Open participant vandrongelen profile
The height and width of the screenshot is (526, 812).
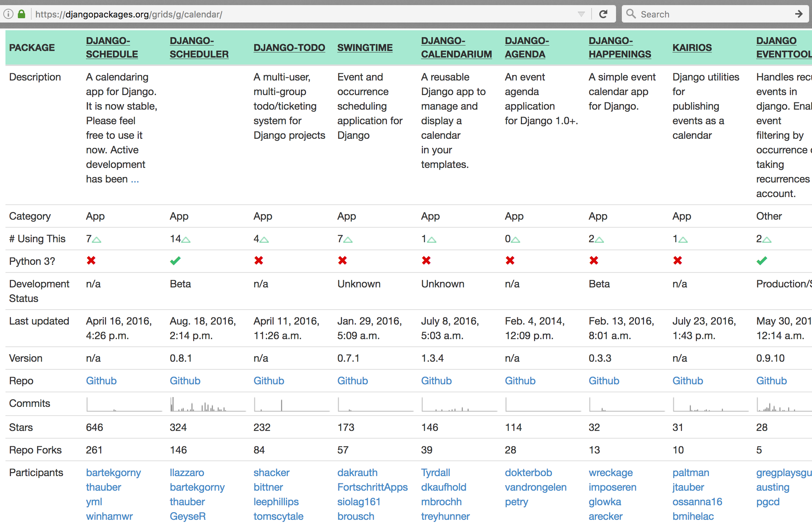536,487
